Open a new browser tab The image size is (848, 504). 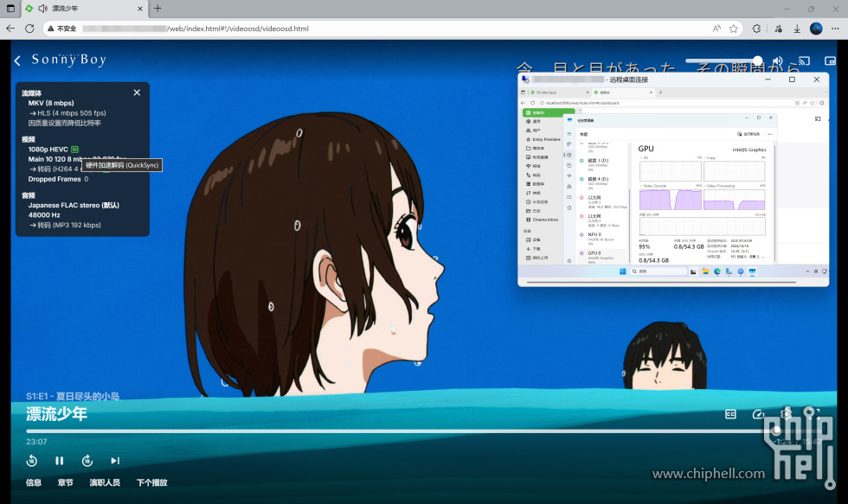tap(157, 9)
